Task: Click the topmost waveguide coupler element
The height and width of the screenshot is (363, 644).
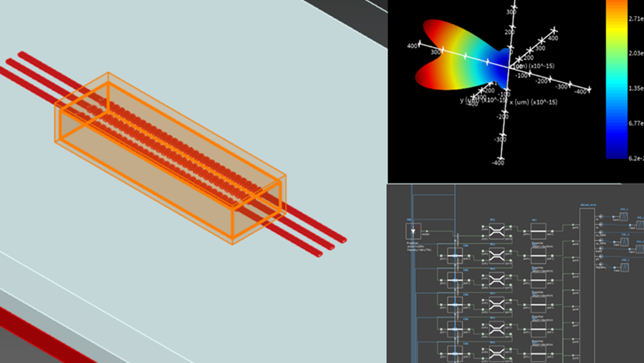Action: click(x=496, y=231)
